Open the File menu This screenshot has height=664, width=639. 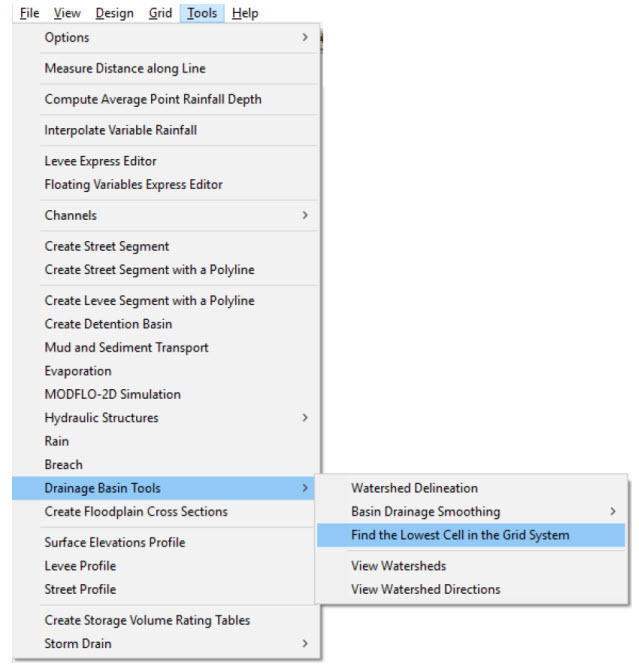coord(29,13)
